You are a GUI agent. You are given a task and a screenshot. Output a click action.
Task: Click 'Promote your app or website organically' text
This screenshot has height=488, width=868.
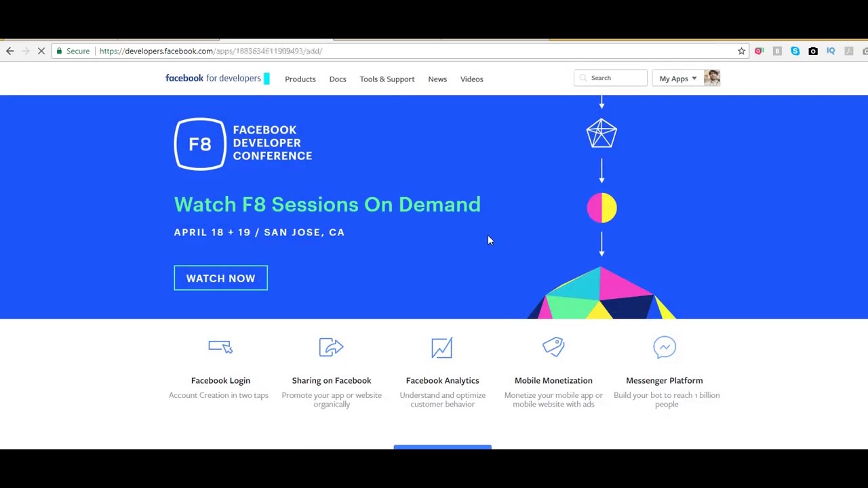[x=332, y=399]
